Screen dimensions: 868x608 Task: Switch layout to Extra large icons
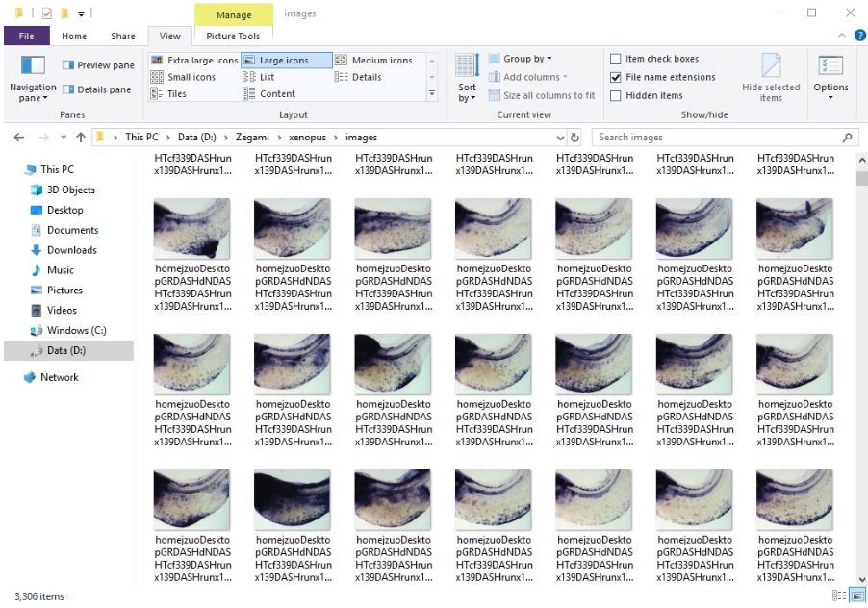click(194, 61)
